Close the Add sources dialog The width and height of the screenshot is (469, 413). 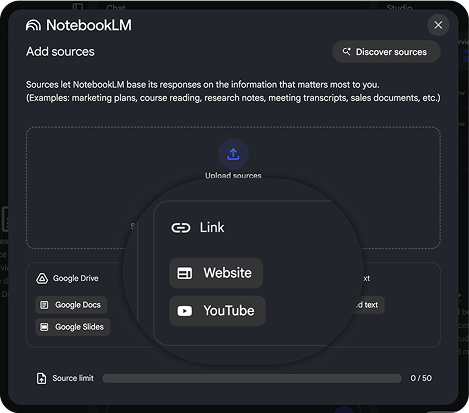coord(438,25)
